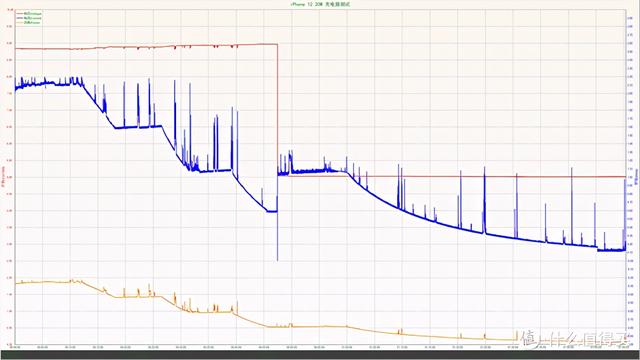This screenshot has width=640, height=360.
Task: Toggle the yellow series legend entry
Action: pos(29,22)
